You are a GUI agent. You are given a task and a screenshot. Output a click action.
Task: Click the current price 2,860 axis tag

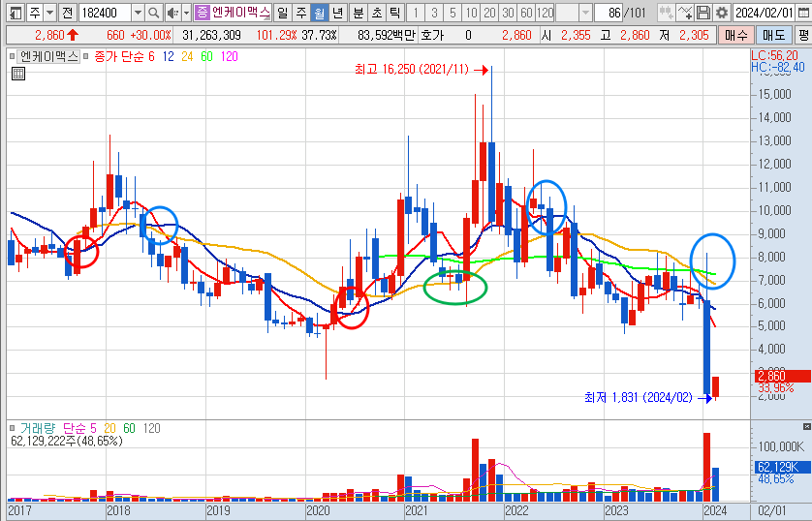(783, 376)
